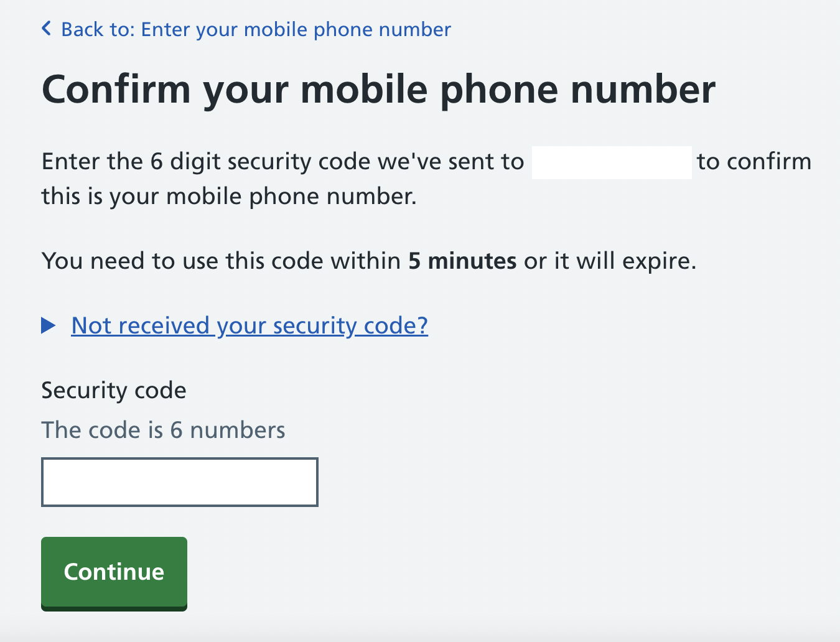The image size is (840, 642).
Task: Click the 'Security code' field label
Action: (x=113, y=390)
